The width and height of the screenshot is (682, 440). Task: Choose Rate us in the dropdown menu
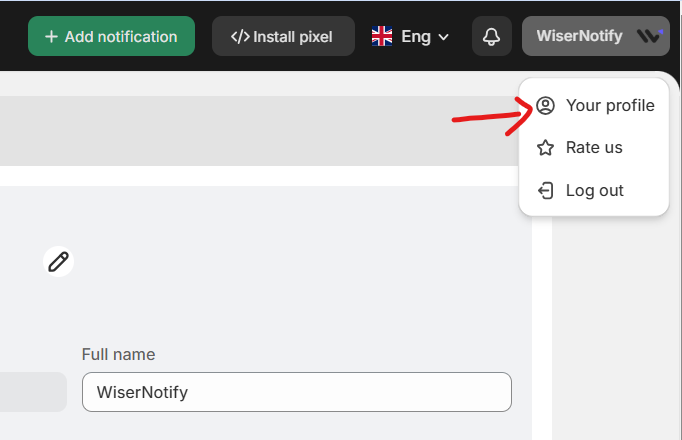[x=594, y=147]
